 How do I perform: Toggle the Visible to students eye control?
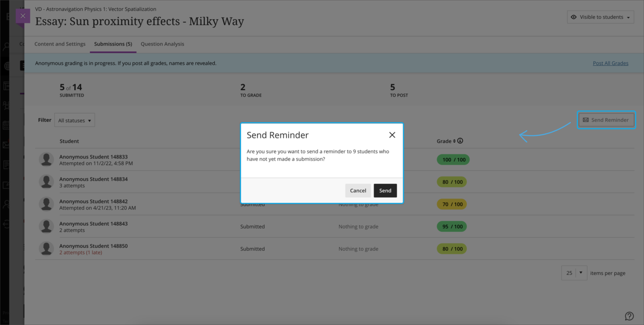click(574, 17)
